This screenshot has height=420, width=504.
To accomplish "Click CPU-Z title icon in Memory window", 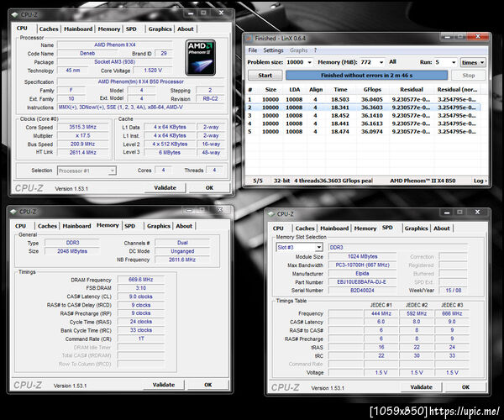I will [x=13, y=212].
